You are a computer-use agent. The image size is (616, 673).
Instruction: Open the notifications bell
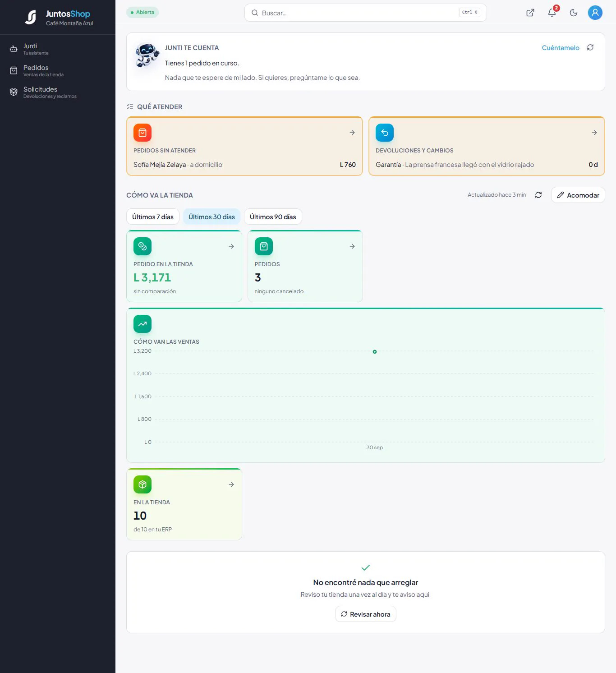[552, 13]
